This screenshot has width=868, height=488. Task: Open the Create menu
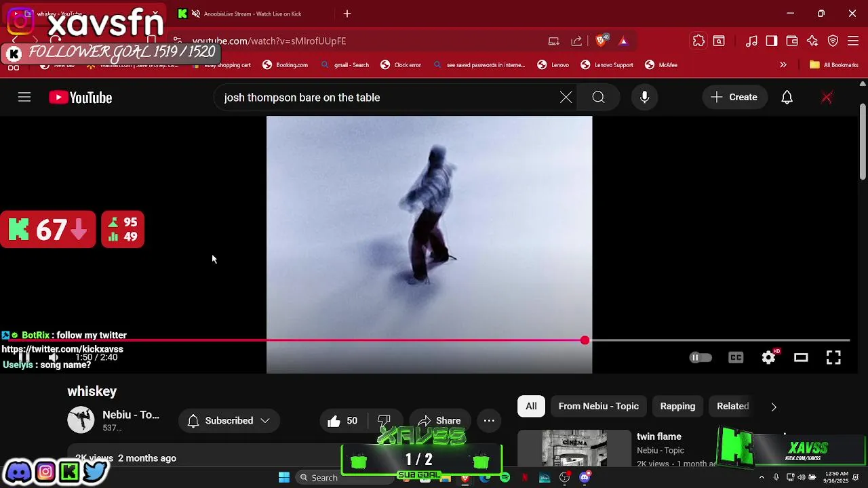click(x=734, y=98)
